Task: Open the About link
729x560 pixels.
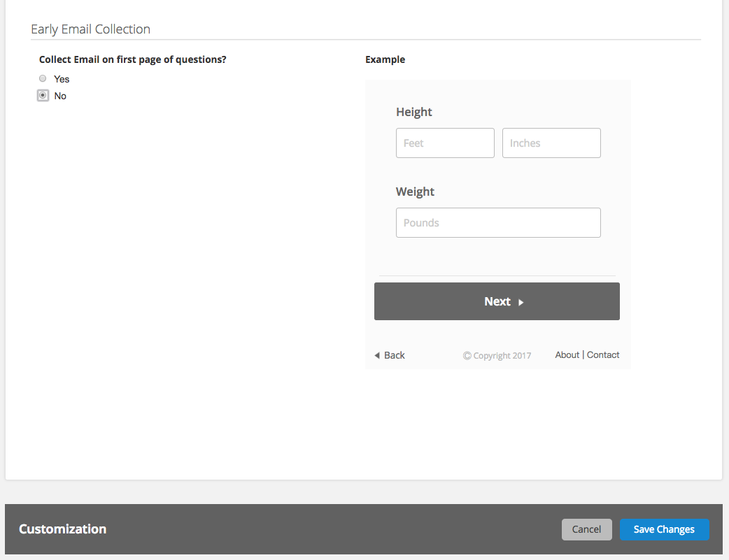Action: coord(567,354)
